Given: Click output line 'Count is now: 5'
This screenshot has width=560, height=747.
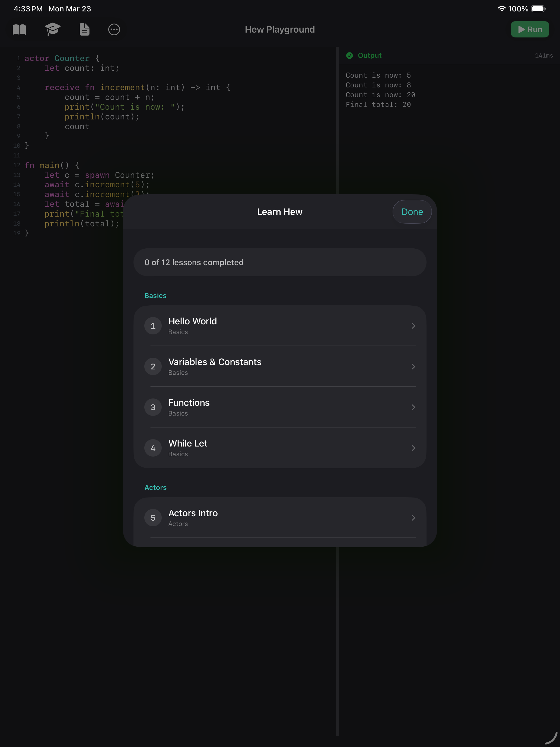Looking at the screenshot, I should (378, 75).
